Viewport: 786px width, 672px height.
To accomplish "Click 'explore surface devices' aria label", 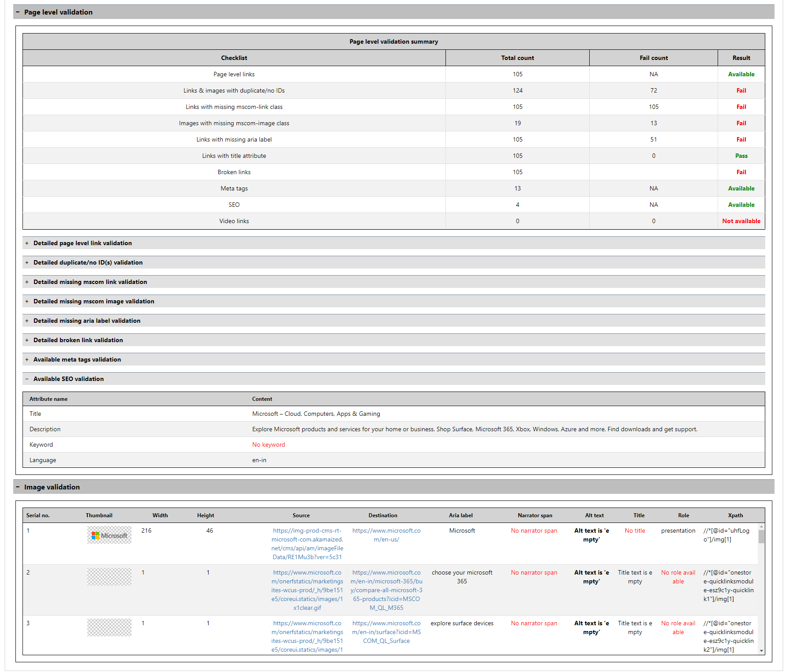I will [x=462, y=623].
